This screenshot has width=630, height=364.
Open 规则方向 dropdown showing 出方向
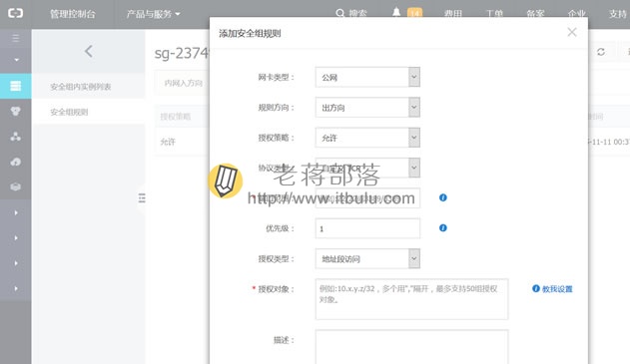click(x=367, y=107)
